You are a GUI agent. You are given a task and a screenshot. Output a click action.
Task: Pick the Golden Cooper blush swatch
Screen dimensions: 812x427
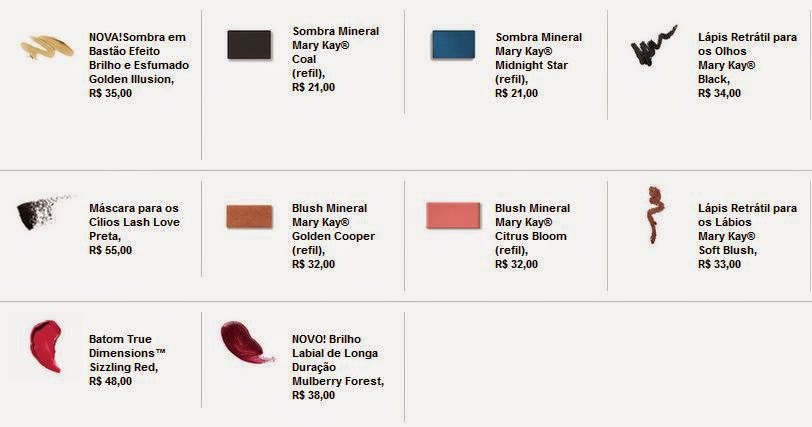[250, 216]
